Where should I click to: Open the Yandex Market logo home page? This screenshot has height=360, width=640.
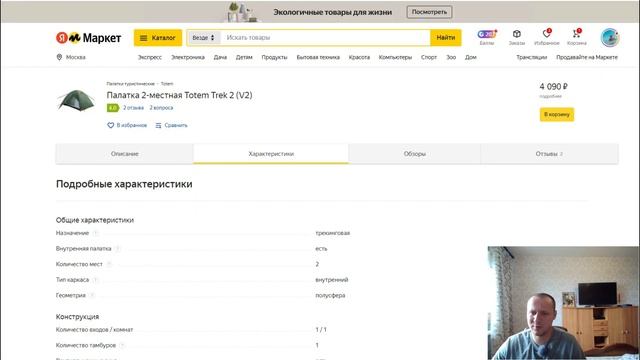click(x=89, y=38)
